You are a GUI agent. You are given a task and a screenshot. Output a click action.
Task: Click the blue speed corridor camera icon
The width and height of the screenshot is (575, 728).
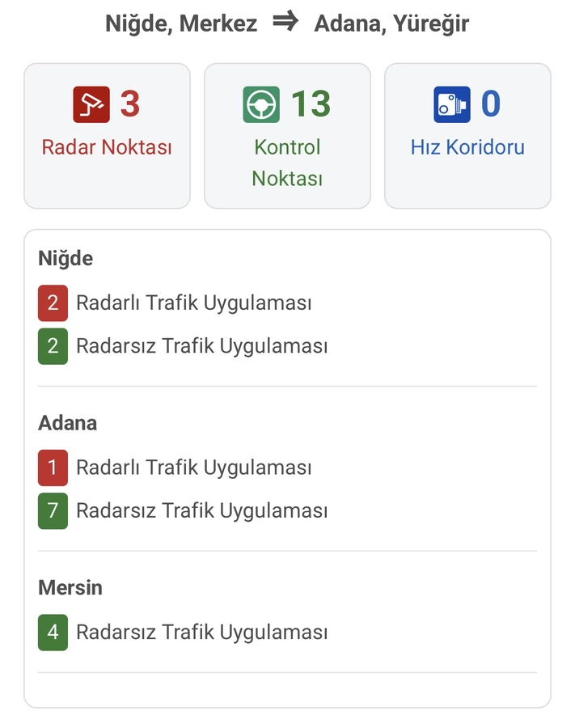pos(451,104)
